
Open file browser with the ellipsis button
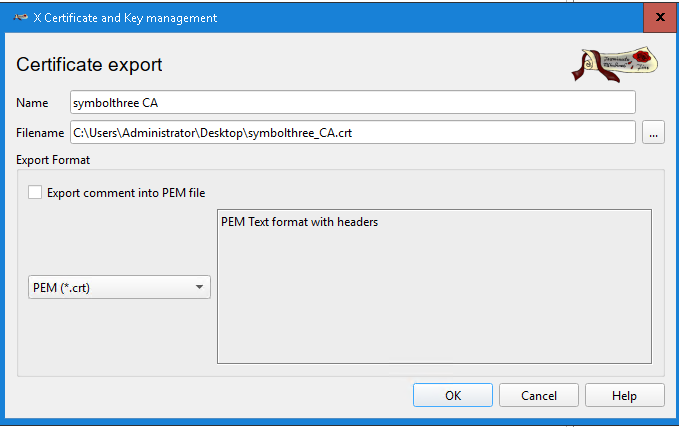[x=653, y=133]
